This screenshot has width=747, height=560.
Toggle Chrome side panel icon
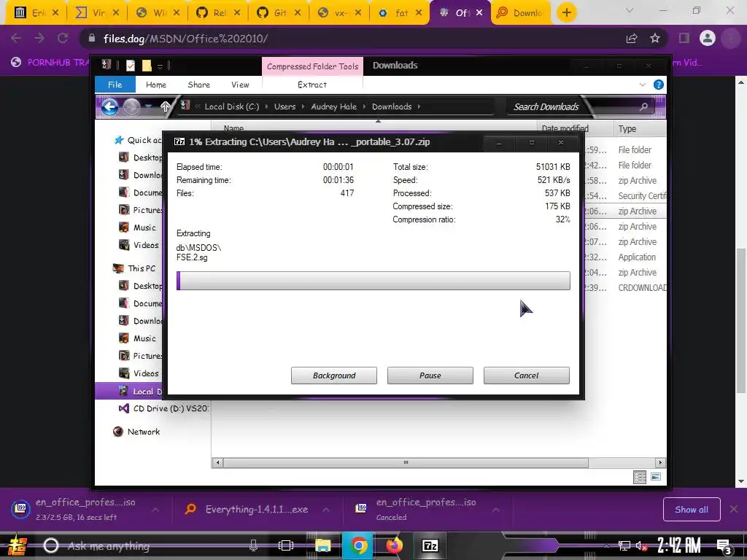[x=684, y=38]
